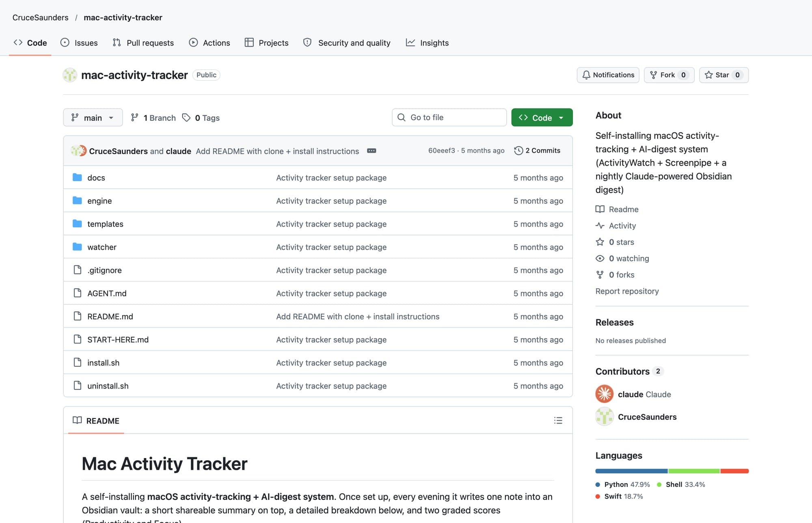Open the engine folder
Image resolution: width=812 pixels, height=523 pixels.
click(99, 201)
